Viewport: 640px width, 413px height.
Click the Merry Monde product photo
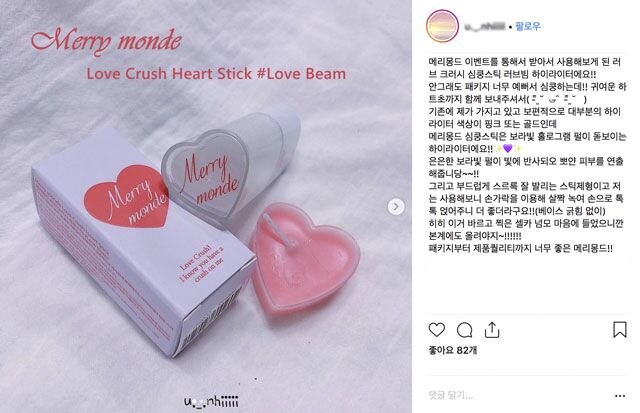tap(206, 206)
